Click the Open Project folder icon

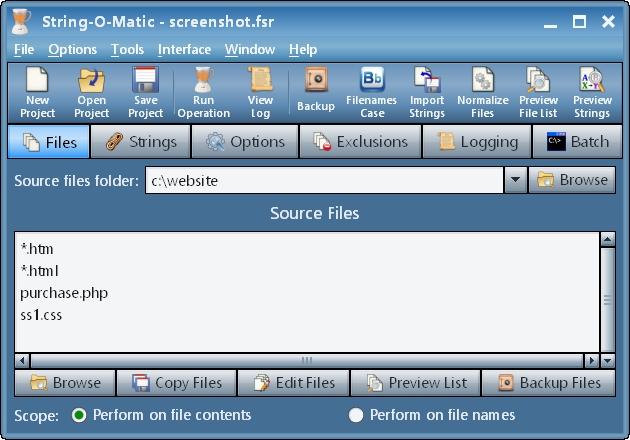91,80
